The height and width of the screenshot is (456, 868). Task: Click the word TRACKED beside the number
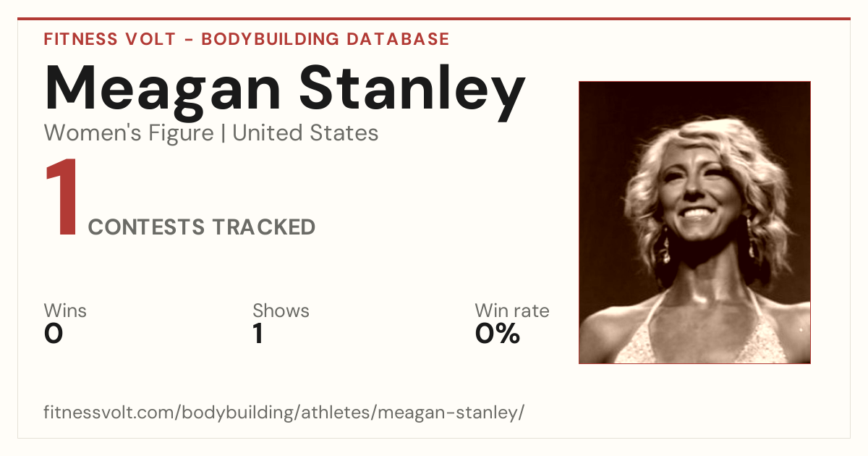click(x=264, y=227)
